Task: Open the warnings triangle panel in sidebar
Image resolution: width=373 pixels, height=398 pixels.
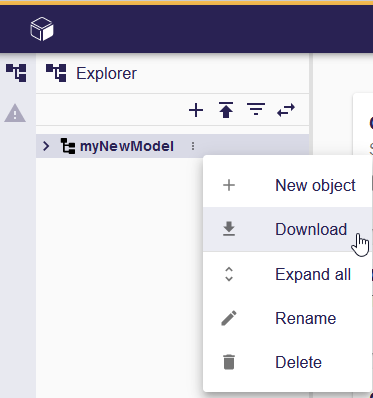Action: pyautogui.click(x=15, y=113)
